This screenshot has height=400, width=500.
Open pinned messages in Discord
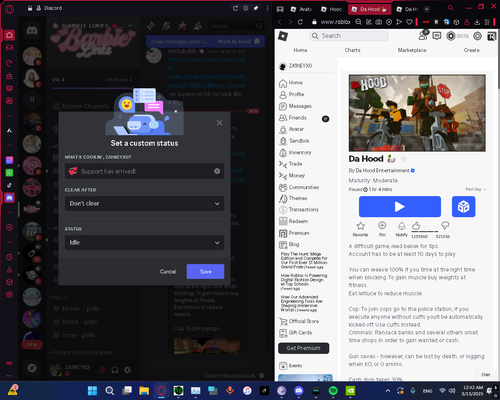(x=182, y=26)
